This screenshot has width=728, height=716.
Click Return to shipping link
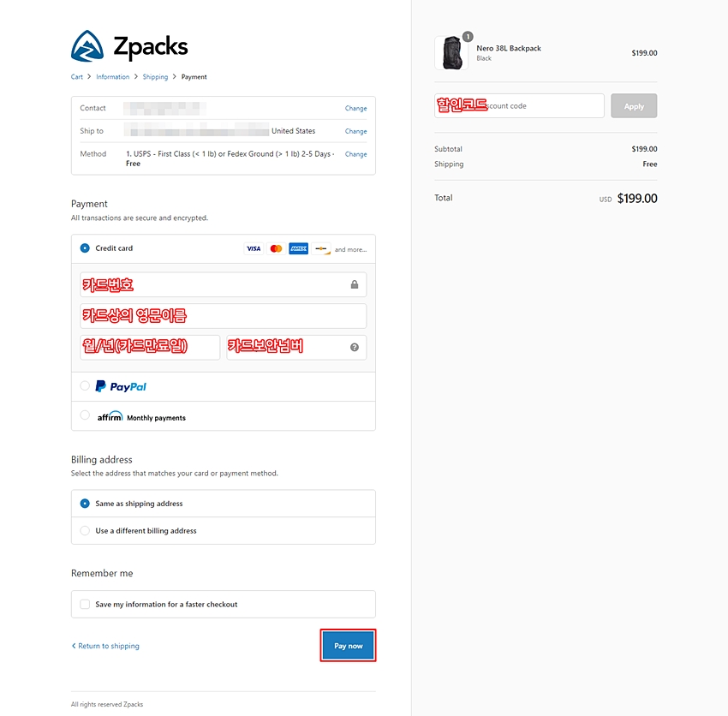click(105, 646)
